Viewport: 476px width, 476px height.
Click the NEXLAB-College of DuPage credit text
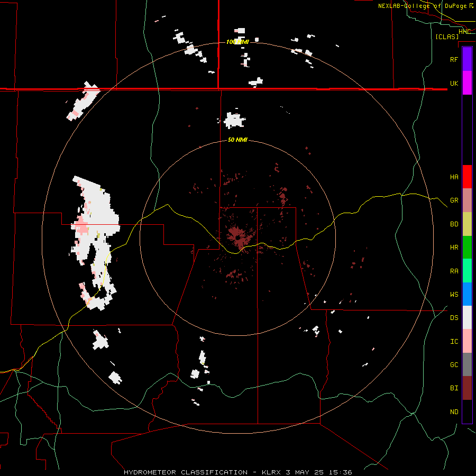[x=426, y=6]
